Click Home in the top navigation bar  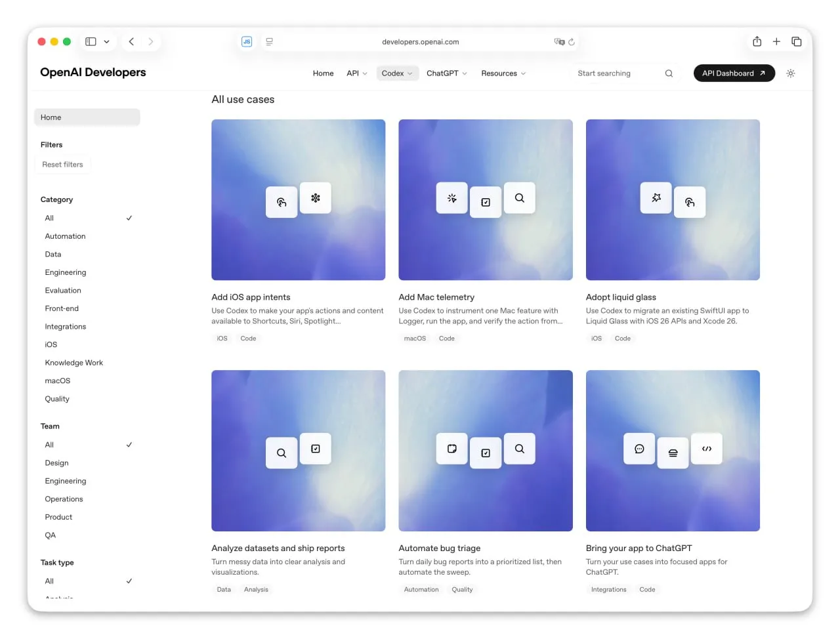click(323, 73)
